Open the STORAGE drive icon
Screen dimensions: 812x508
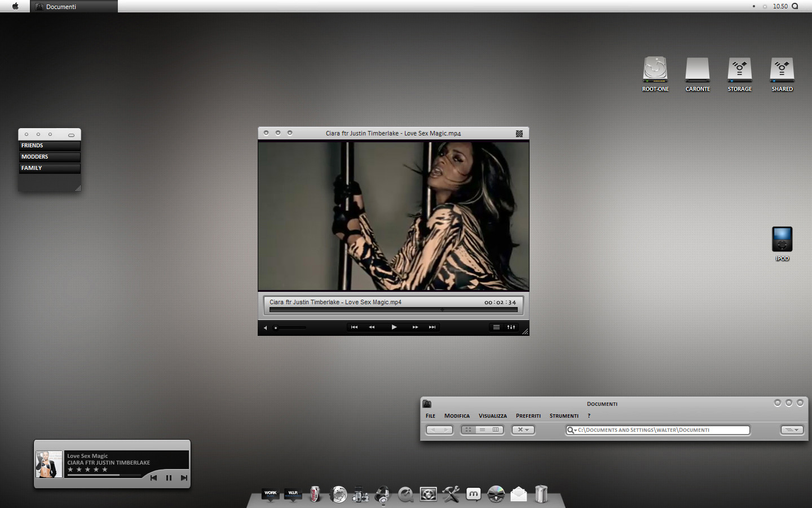[x=740, y=70]
